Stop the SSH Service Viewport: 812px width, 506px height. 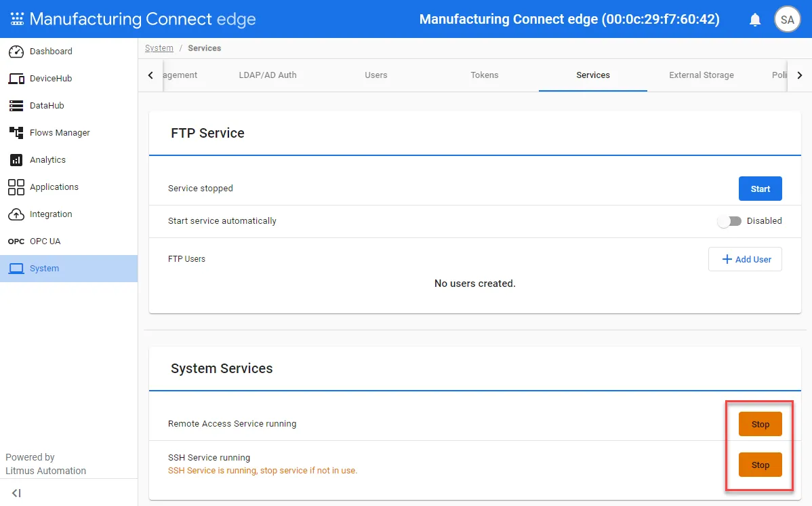click(x=760, y=465)
